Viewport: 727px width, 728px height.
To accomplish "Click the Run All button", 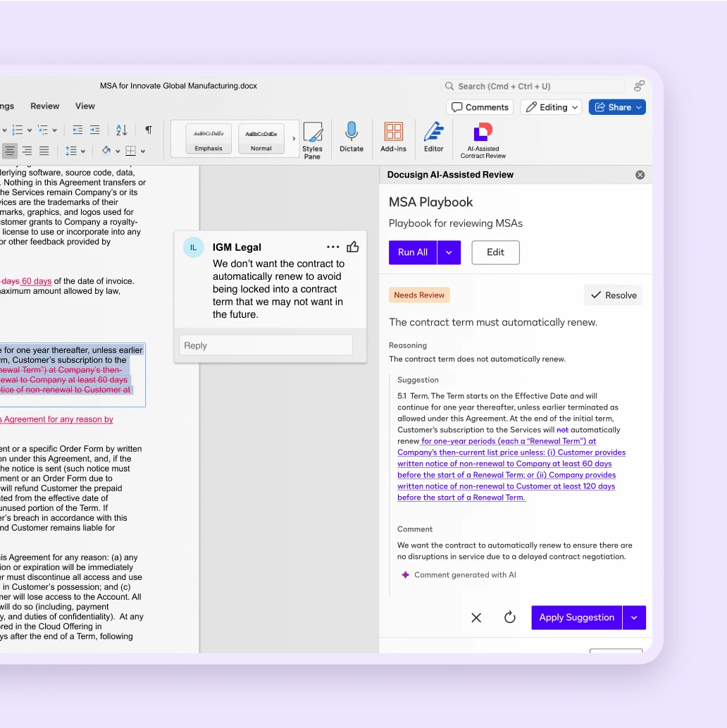I will point(413,252).
